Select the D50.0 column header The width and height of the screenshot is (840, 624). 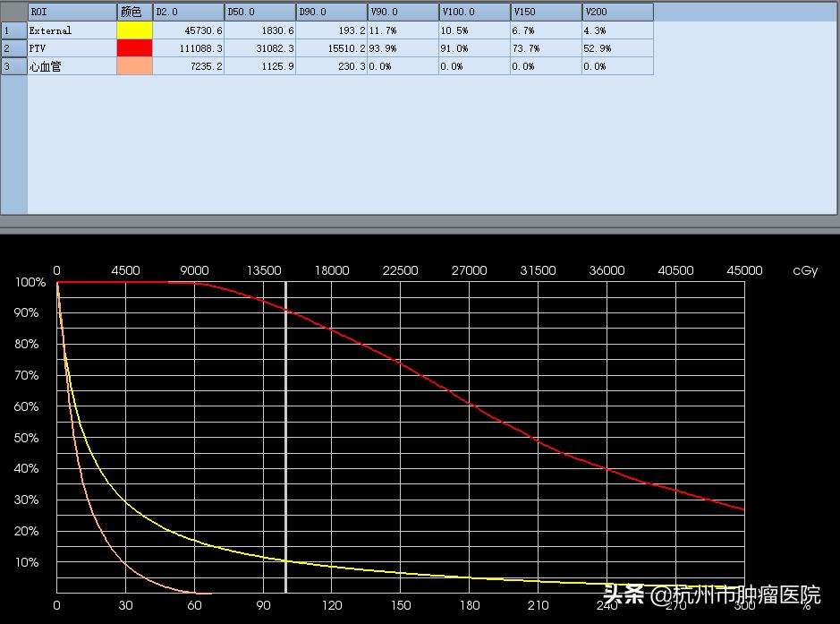259,13
